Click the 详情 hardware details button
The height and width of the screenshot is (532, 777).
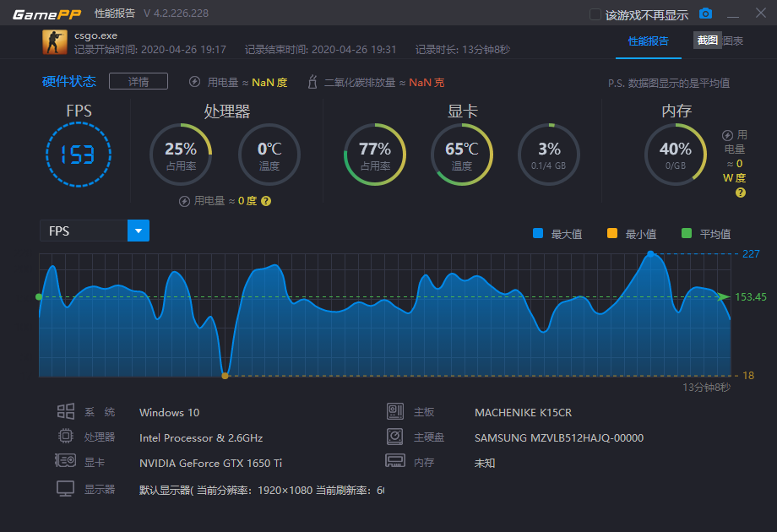pyautogui.click(x=139, y=81)
